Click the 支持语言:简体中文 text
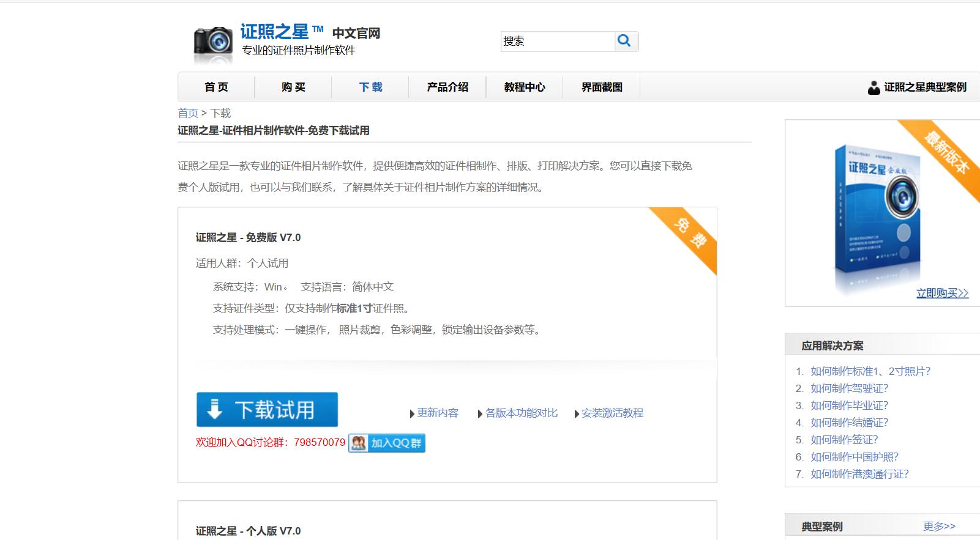 (347, 287)
